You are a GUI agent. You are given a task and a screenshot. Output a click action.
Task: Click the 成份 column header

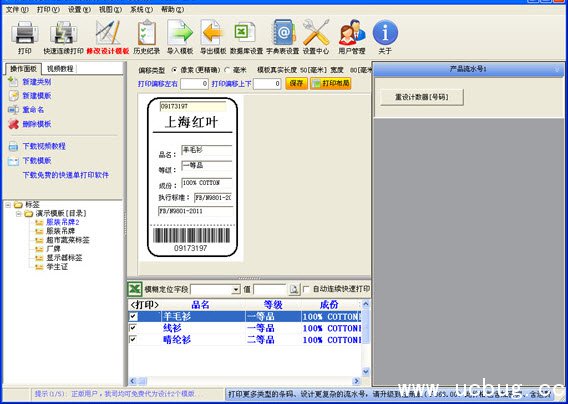(330, 304)
